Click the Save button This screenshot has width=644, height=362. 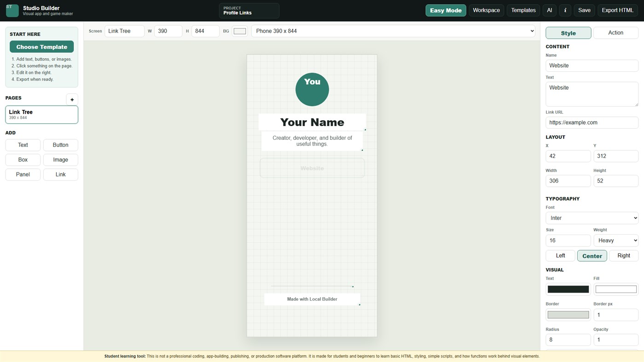pyautogui.click(x=584, y=10)
